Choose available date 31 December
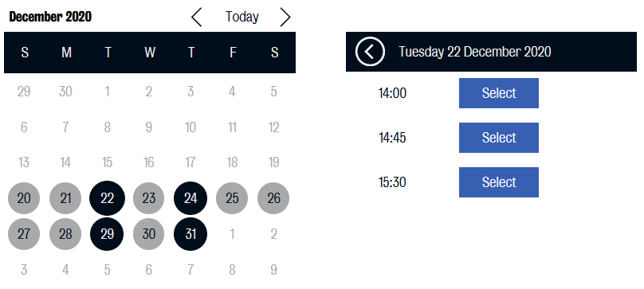Viewport: 644px width, 289px height. 190,234
